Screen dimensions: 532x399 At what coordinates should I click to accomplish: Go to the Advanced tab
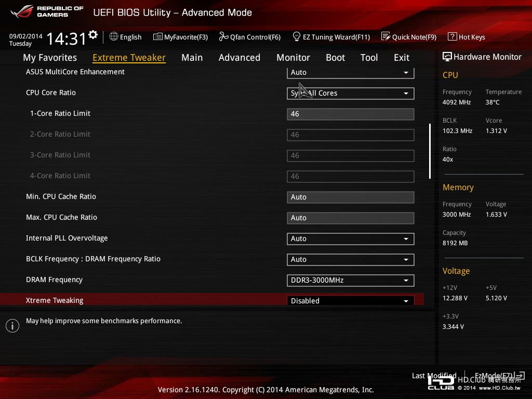tap(240, 58)
